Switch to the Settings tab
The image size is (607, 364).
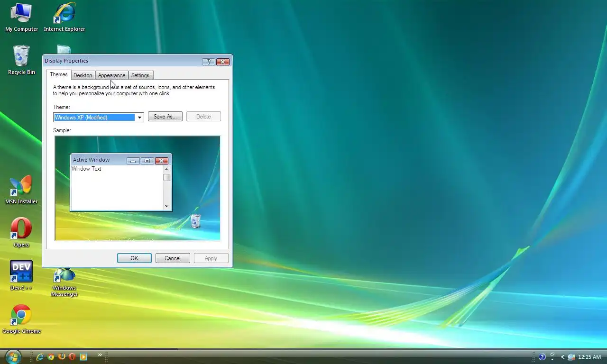(x=140, y=75)
